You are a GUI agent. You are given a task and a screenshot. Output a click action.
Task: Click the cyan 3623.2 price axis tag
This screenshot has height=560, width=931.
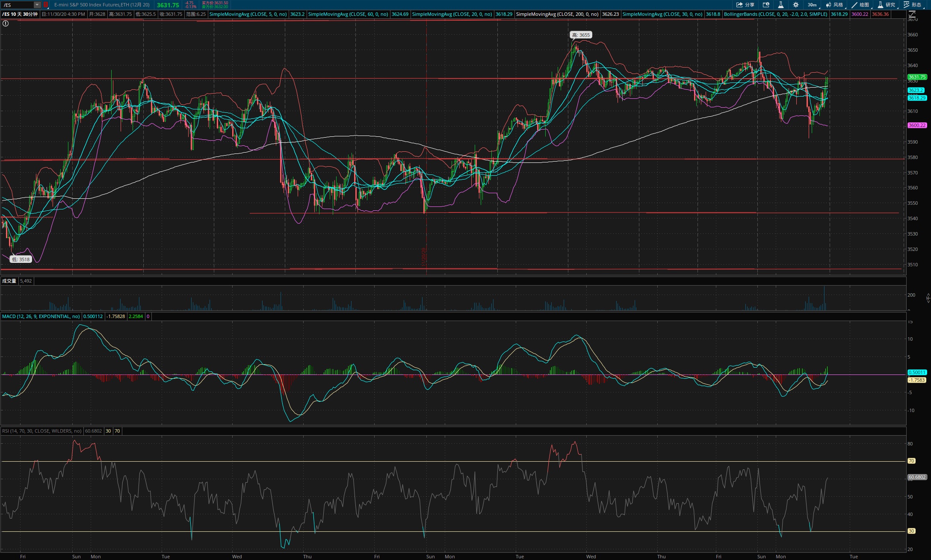[916, 90]
